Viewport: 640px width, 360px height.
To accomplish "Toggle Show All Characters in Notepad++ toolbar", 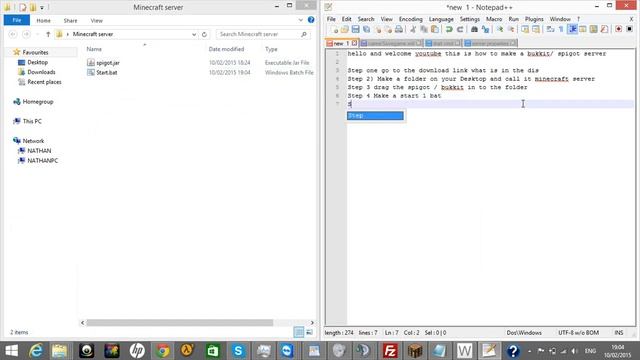I will click(x=561, y=29).
